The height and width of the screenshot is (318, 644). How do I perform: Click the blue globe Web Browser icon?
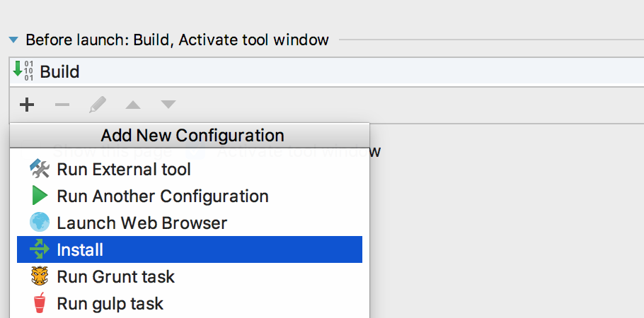[40, 223]
